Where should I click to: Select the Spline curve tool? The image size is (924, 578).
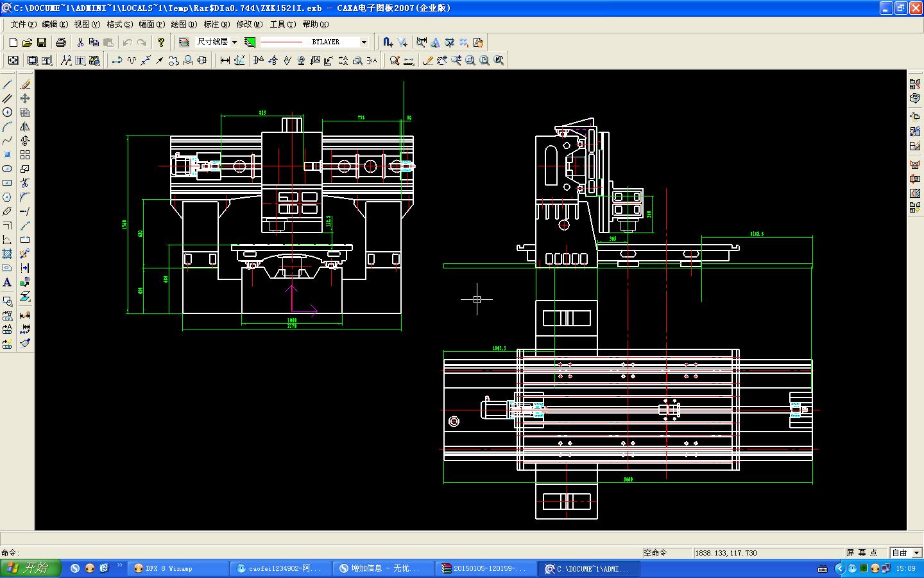pyautogui.click(x=8, y=141)
